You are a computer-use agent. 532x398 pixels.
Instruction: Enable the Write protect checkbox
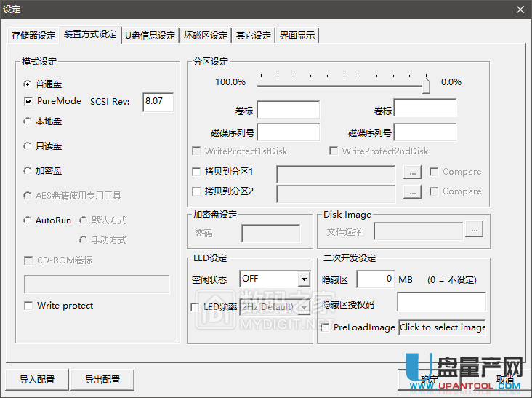(29, 306)
